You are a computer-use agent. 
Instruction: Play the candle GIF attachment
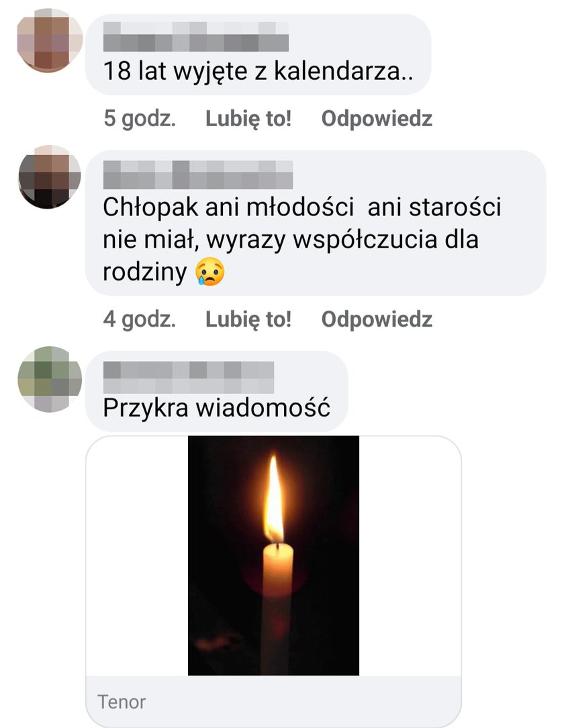pyautogui.click(x=273, y=556)
